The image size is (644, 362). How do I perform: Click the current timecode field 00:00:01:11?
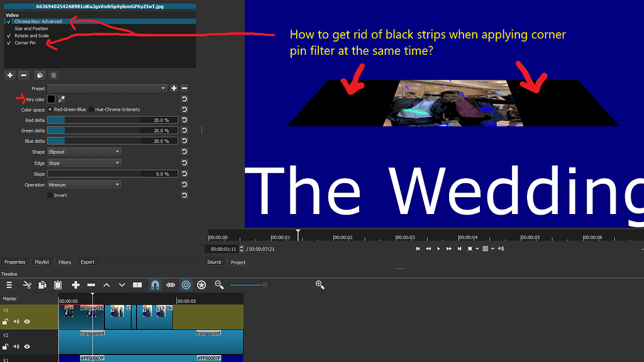223,249
